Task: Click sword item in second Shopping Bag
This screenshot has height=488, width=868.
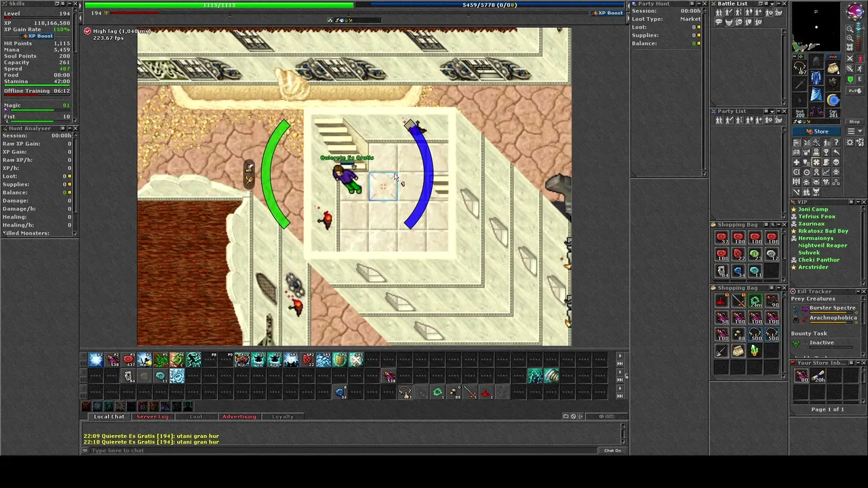Action: pos(738,300)
